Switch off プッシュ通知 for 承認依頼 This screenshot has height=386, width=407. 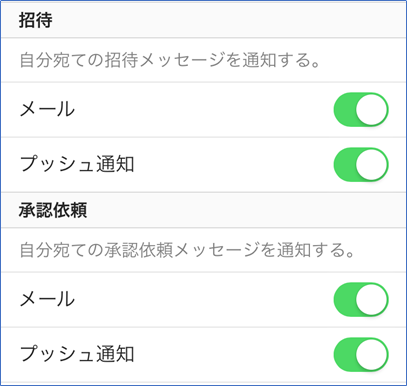pyautogui.click(x=361, y=354)
